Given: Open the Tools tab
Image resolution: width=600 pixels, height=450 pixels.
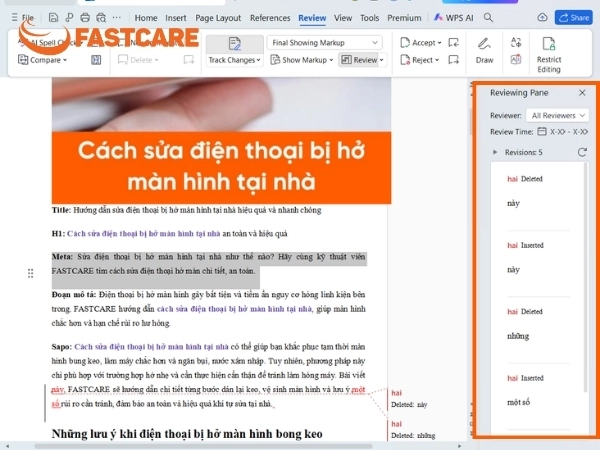Looking at the screenshot, I should pyautogui.click(x=369, y=18).
